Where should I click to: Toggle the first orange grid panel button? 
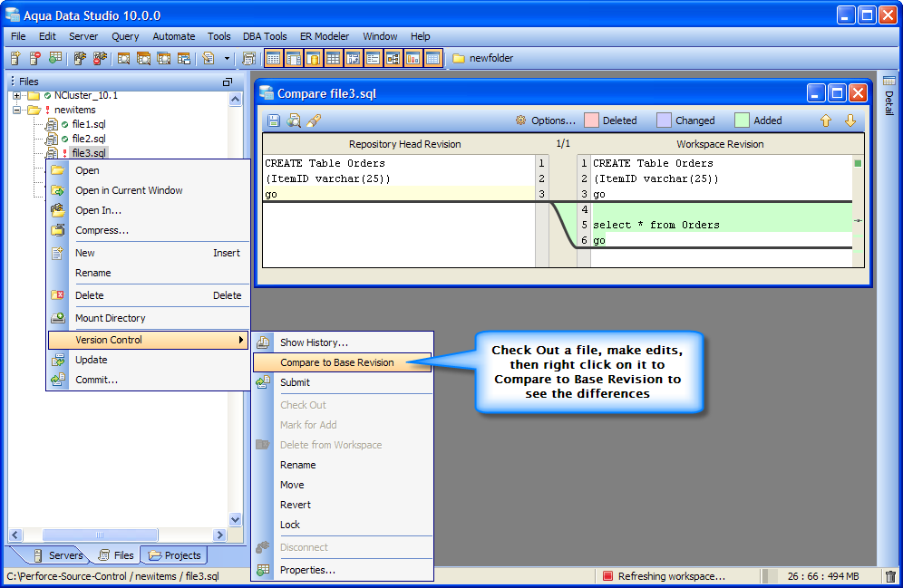[x=274, y=58]
